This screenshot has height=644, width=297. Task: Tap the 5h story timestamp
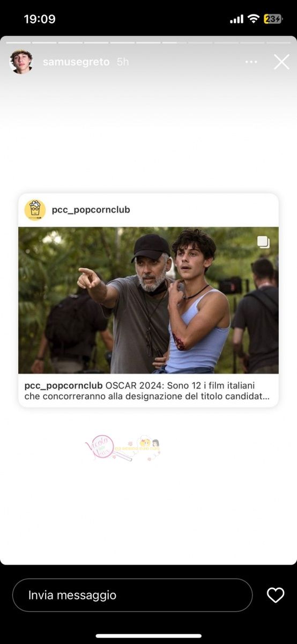click(123, 62)
